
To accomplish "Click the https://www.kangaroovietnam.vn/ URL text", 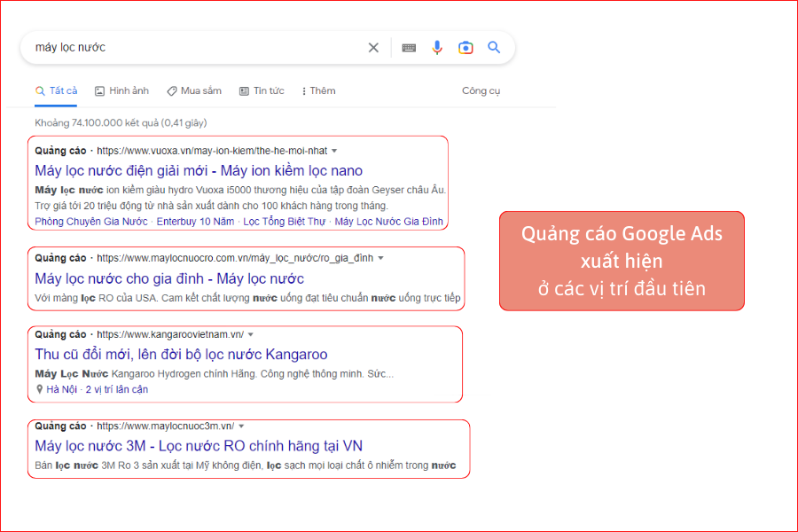I will click(170, 334).
